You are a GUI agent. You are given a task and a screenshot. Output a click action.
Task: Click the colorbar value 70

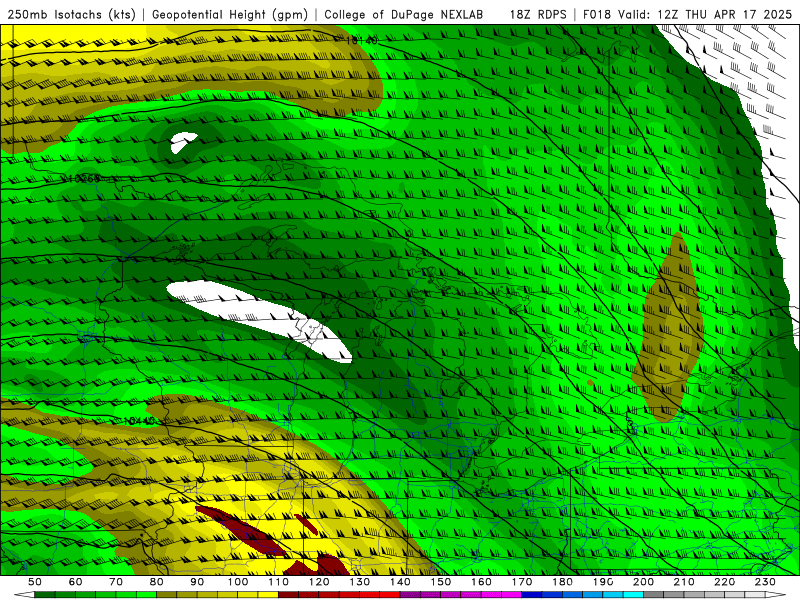tap(116, 582)
